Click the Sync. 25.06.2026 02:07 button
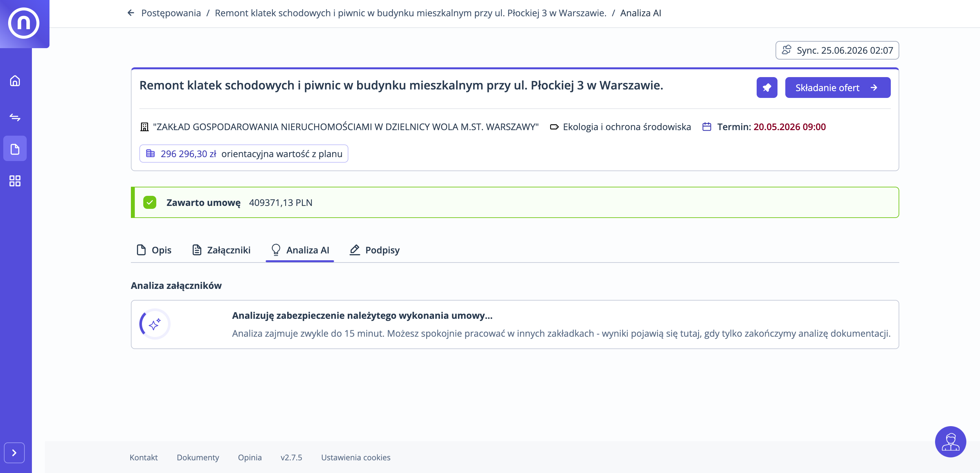The height and width of the screenshot is (473, 980). (x=837, y=50)
